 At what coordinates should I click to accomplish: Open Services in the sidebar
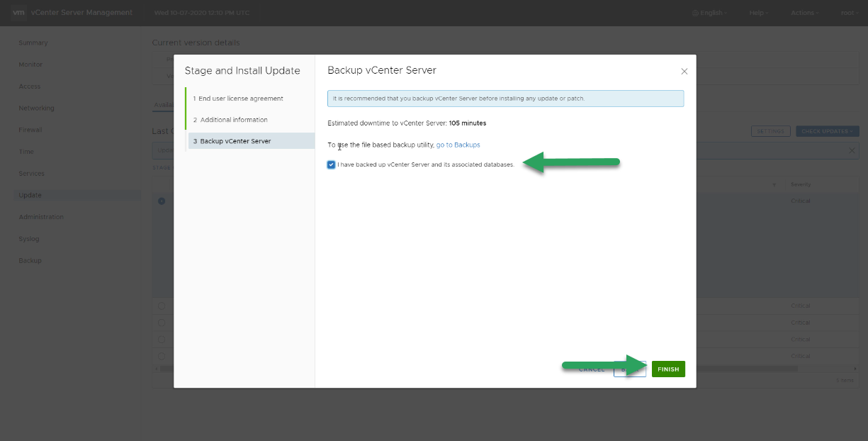tap(31, 174)
